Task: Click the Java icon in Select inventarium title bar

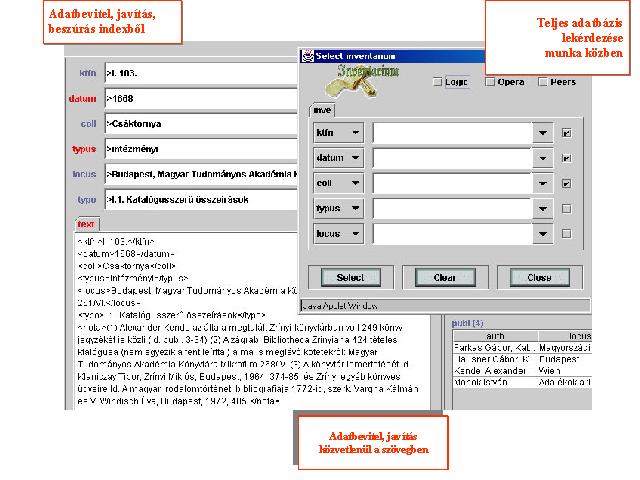Action: pyautogui.click(x=307, y=56)
